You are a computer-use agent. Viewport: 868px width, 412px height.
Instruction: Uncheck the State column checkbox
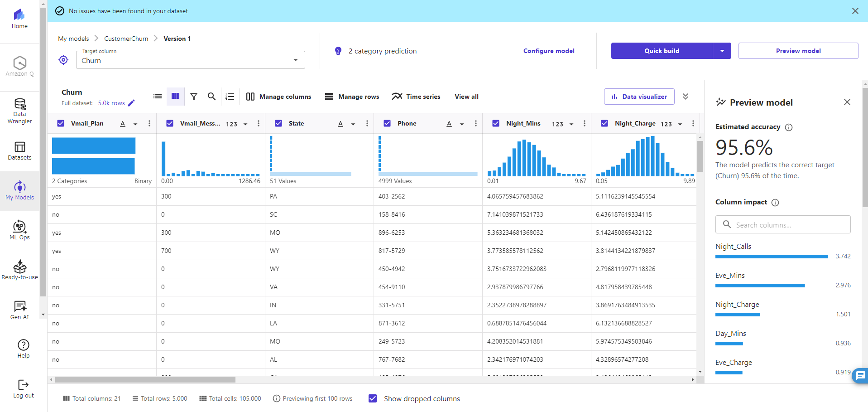point(278,123)
